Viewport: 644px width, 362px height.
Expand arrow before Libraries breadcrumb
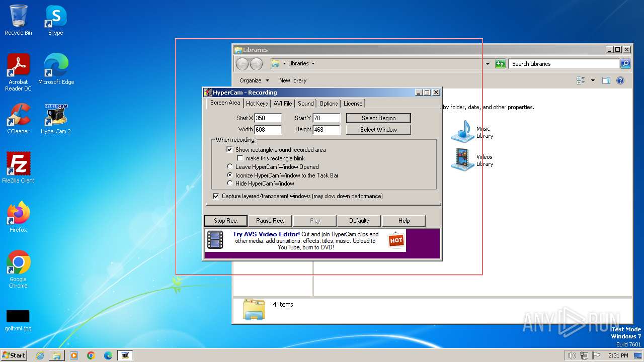coord(284,64)
